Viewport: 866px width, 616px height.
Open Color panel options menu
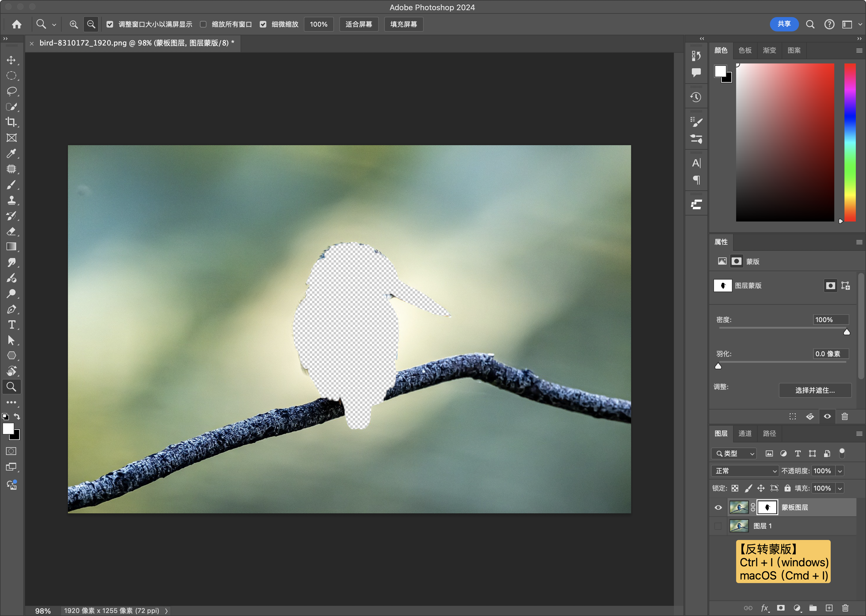click(859, 51)
